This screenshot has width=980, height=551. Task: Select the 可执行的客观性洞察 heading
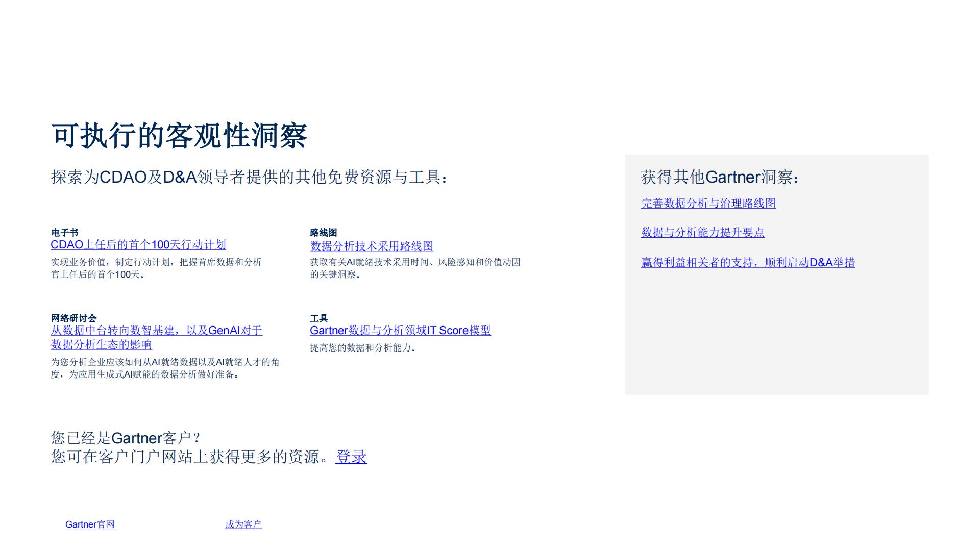click(x=179, y=136)
